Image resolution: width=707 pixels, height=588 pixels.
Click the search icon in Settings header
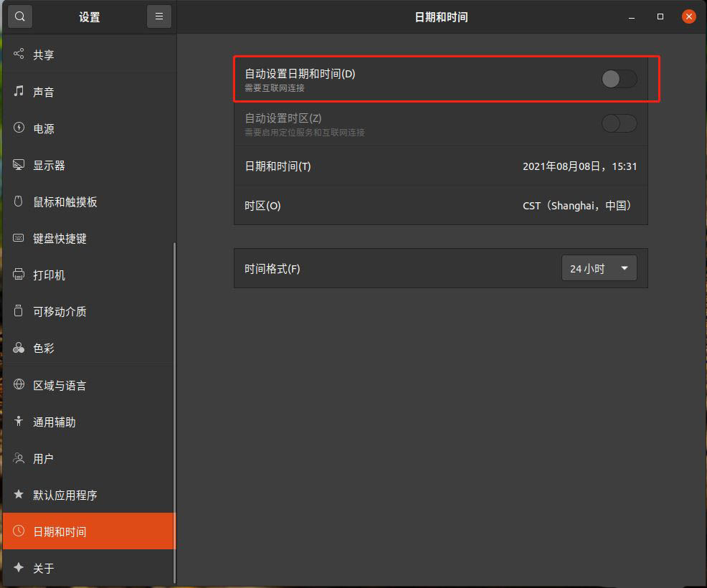(x=19, y=16)
